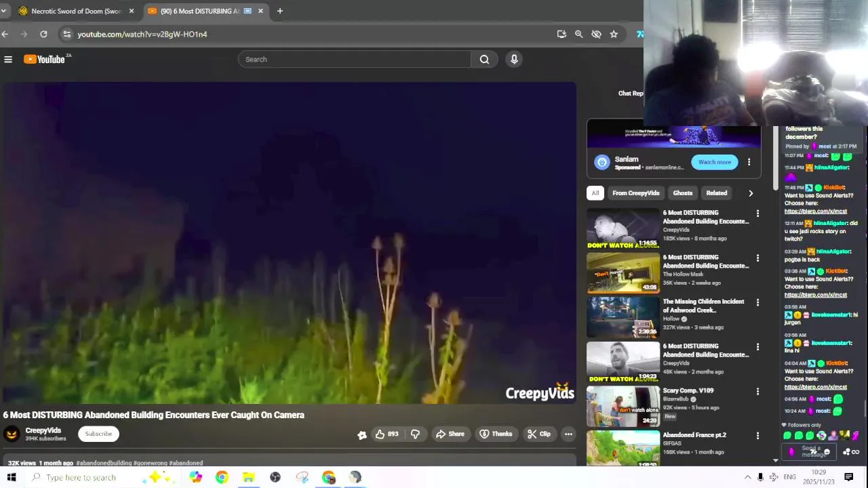
Task: Open OBS Studio from the taskbar
Action: click(275, 477)
